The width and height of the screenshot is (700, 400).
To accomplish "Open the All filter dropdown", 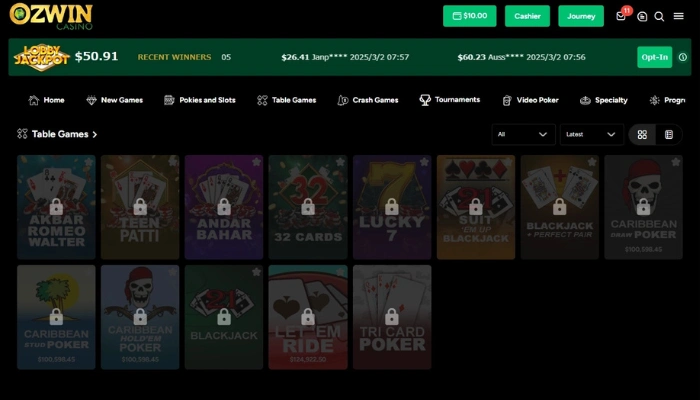I will click(523, 134).
